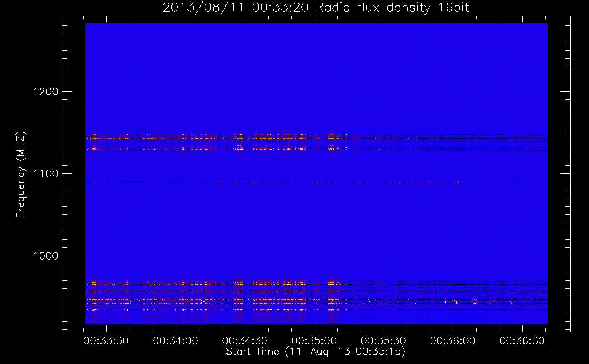The width and height of the screenshot is (589, 364).
Task: Click the 1200 frequency tick label
Action: point(46,91)
